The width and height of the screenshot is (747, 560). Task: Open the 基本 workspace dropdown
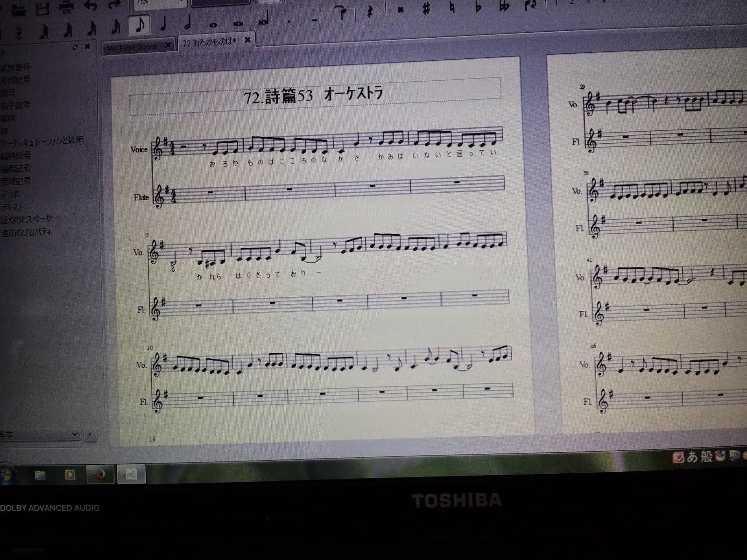(39, 434)
